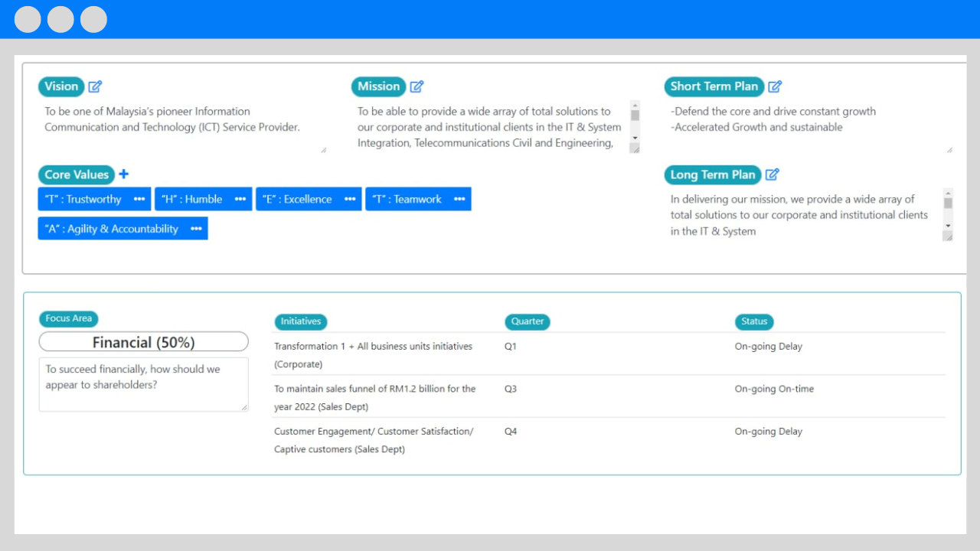This screenshot has width=980, height=551.
Task: Open options dots on Trustworthy value
Action: tap(139, 199)
